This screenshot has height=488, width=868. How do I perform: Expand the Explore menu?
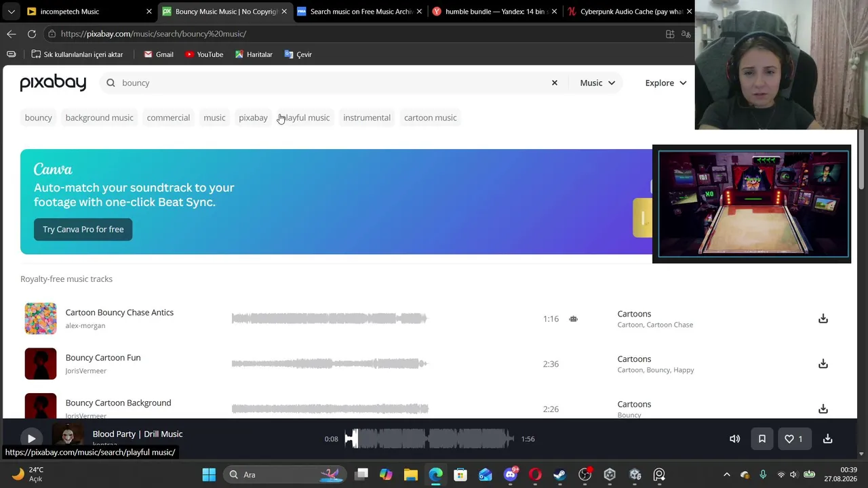click(666, 83)
